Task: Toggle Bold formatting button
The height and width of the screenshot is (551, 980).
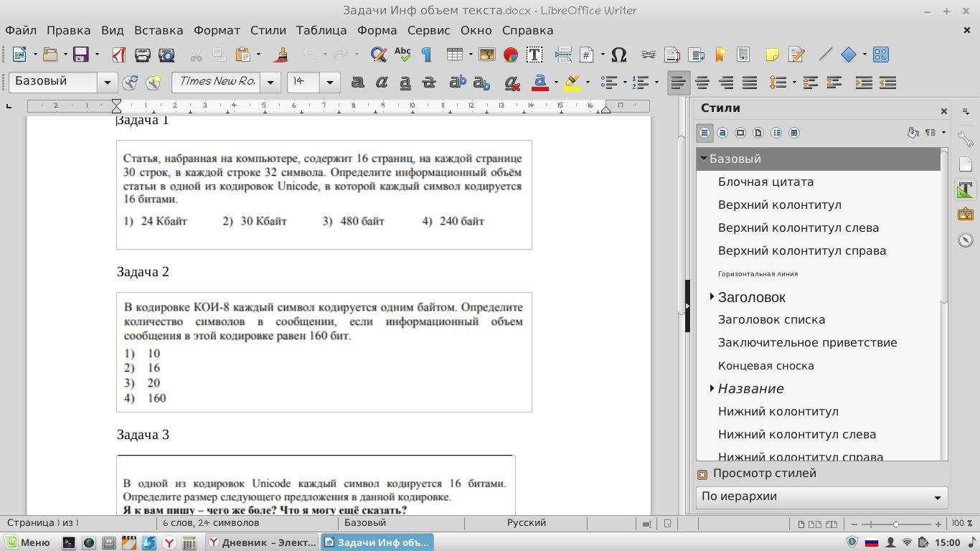Action: point(357,83)
